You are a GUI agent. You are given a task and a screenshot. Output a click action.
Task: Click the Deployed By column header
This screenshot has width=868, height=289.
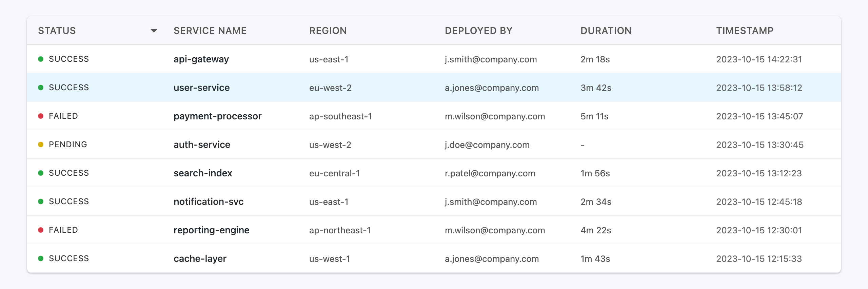point(478,31)
